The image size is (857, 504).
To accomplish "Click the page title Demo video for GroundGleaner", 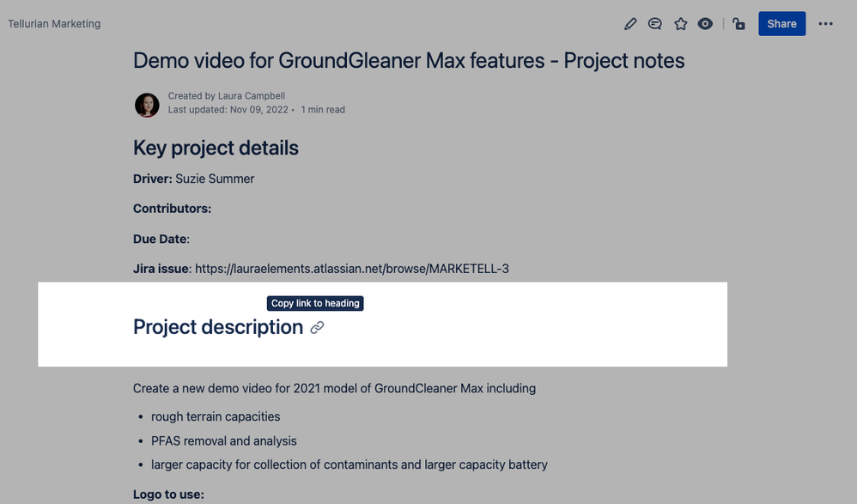I will tap(409, 61).
